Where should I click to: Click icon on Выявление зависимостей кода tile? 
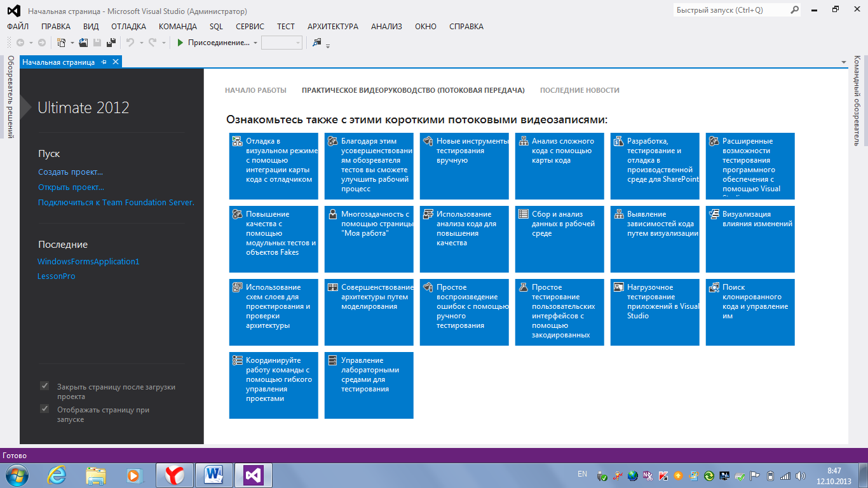(618, 214)
